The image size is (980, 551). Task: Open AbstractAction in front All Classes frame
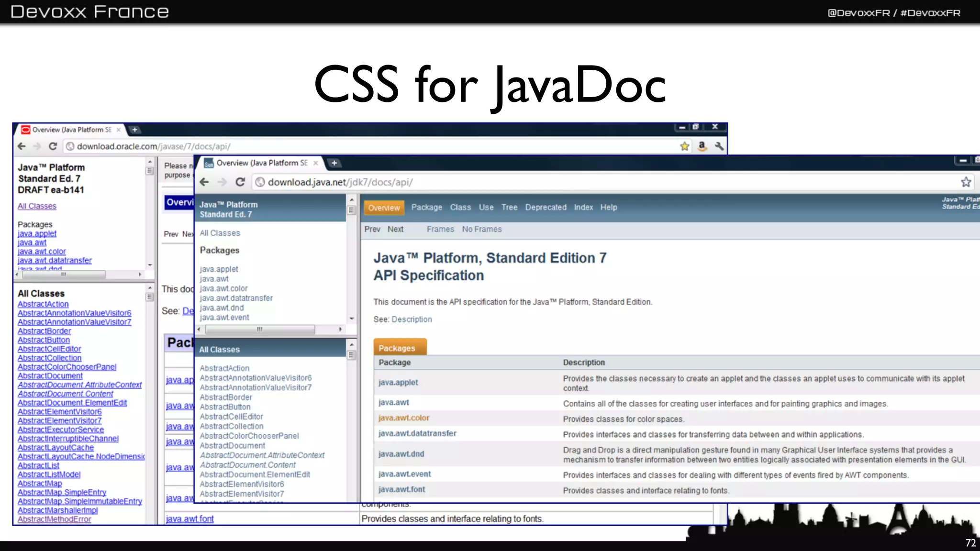point(224,368)
